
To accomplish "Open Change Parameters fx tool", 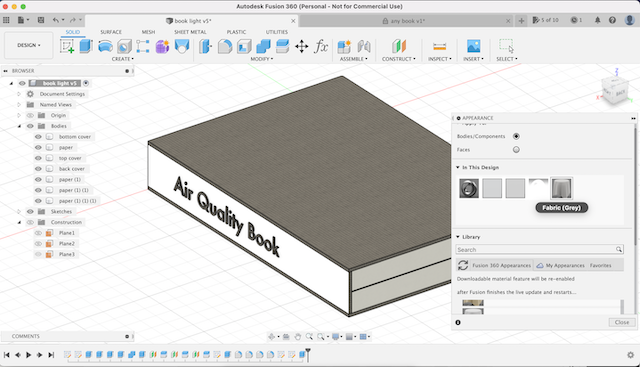I will [x=321, y=46].
